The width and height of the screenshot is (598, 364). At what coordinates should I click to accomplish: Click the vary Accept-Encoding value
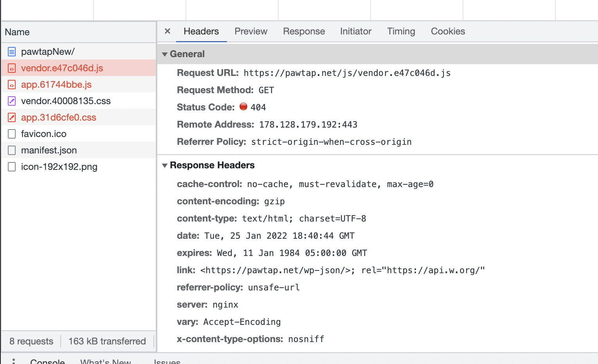point(242,322)
